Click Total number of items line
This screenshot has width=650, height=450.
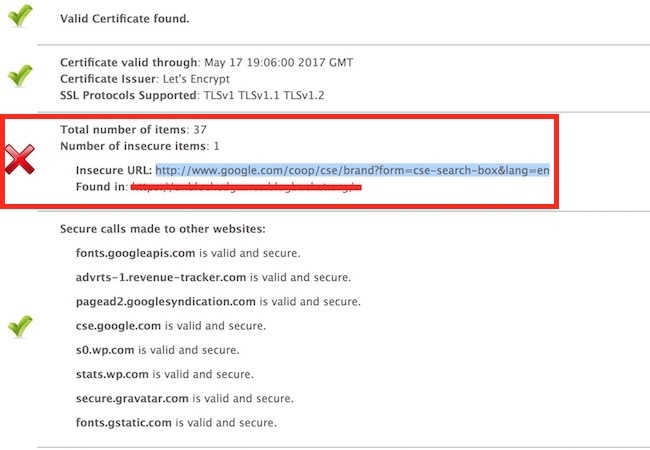point(133,130)
